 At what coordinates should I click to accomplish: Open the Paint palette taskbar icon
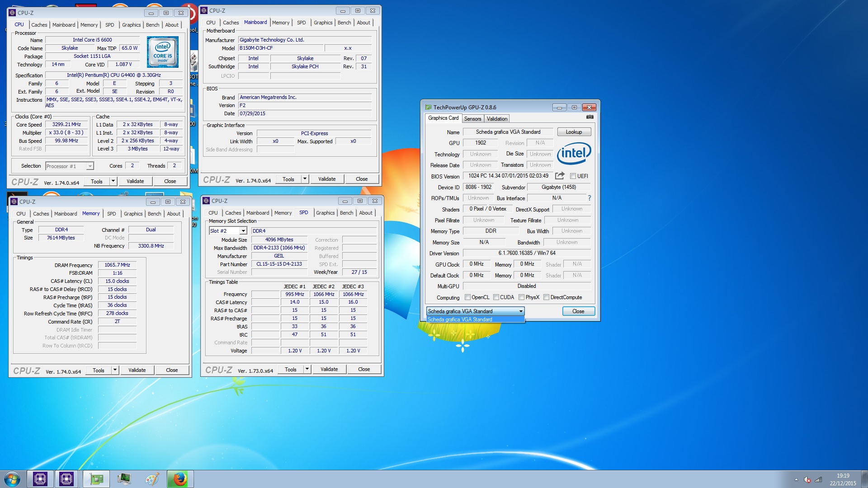pos(152,479)
